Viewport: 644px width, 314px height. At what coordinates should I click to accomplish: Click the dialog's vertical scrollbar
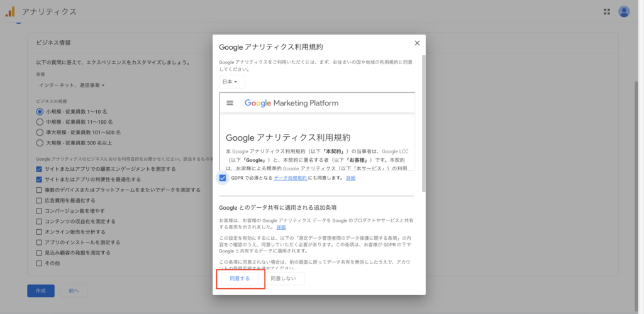point(423,123)
